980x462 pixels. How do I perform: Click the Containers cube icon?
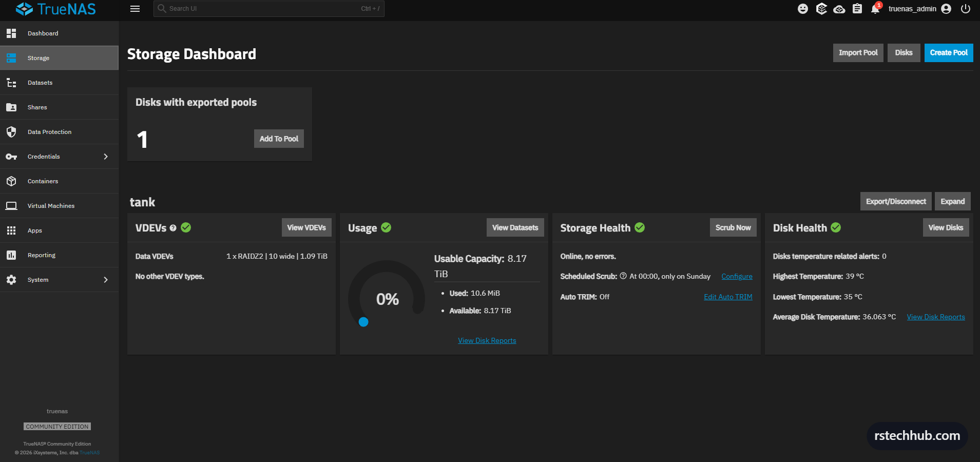(x=11, y=181)
